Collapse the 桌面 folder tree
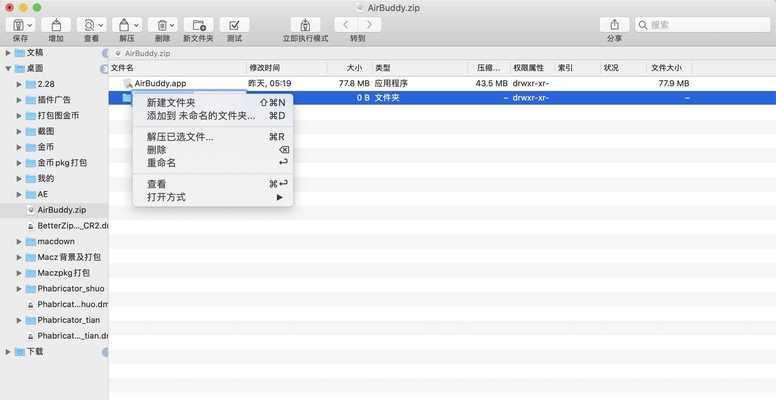 [8, 68]
